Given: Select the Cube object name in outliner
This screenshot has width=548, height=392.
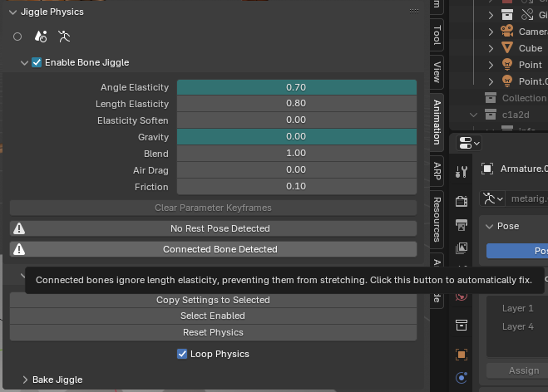Looking at the screenshot, I should 531,48.
